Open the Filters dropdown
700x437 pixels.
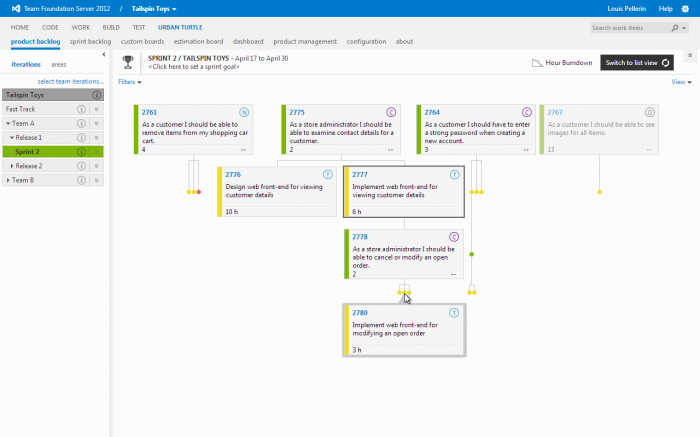(129, 82)
